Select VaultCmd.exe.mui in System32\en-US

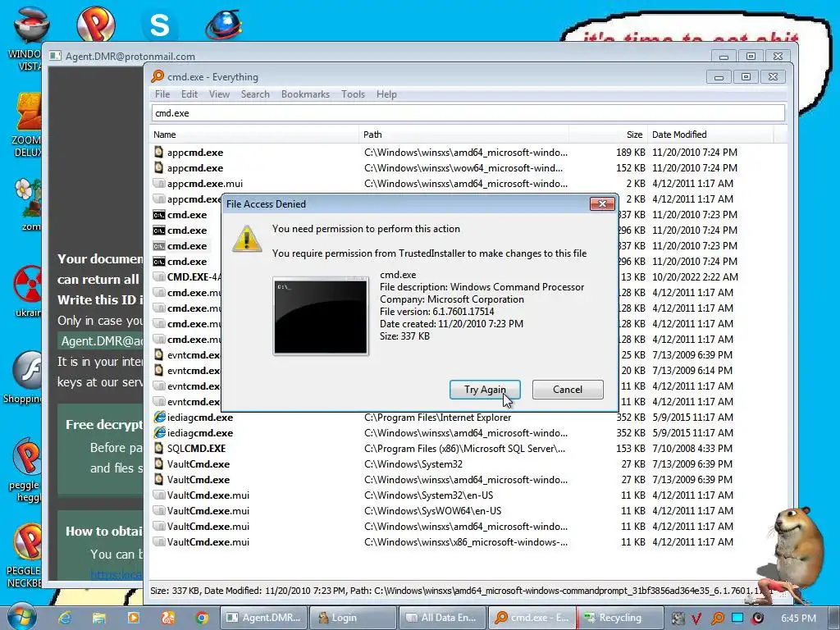click(208, 495)
